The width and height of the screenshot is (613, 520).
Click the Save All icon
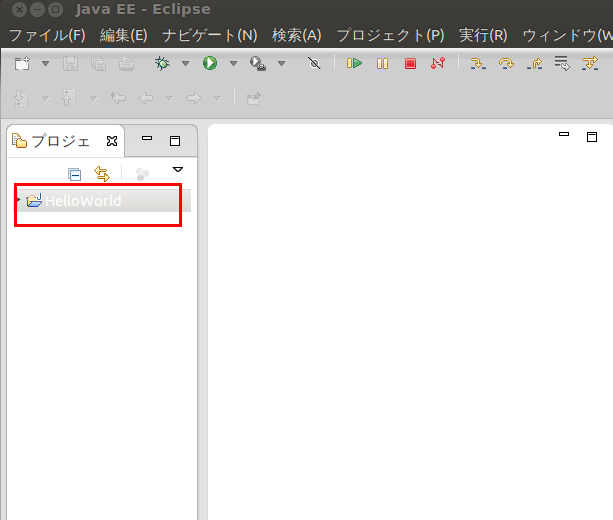(98, 63)
